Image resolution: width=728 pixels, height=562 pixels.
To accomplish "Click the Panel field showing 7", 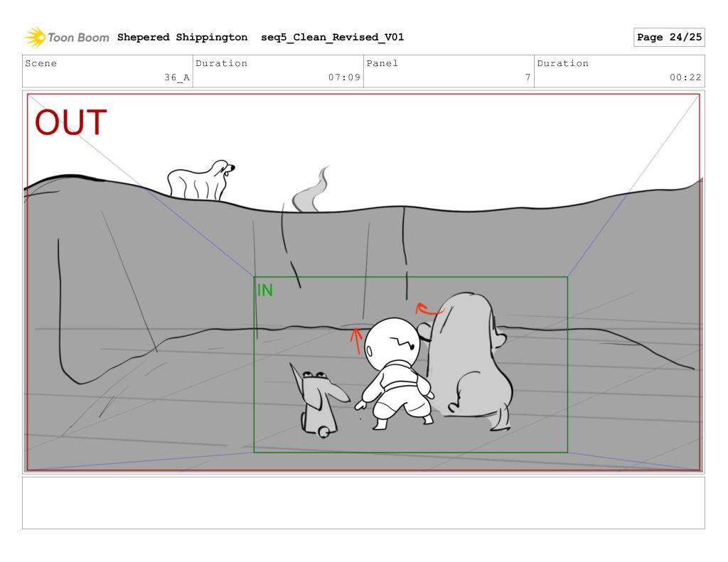I will point(449,71).
